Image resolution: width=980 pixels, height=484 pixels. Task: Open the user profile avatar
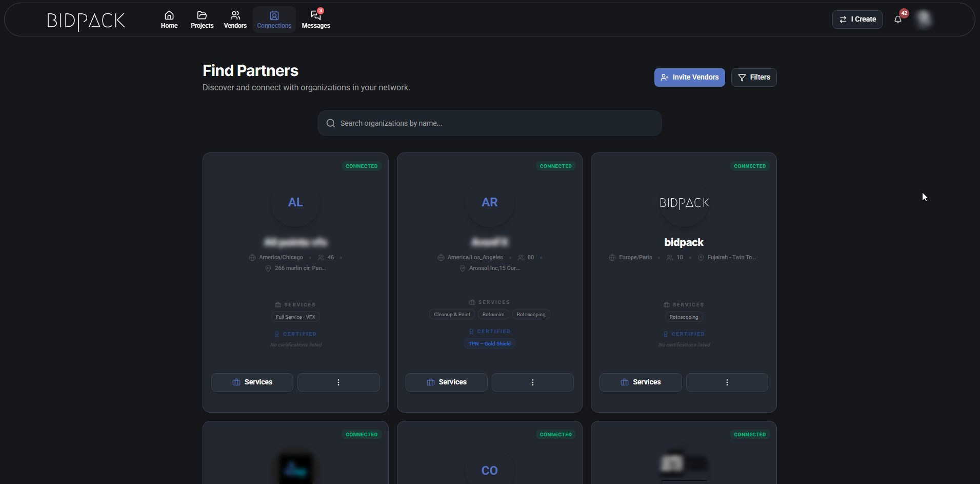[x=924, y=19]
